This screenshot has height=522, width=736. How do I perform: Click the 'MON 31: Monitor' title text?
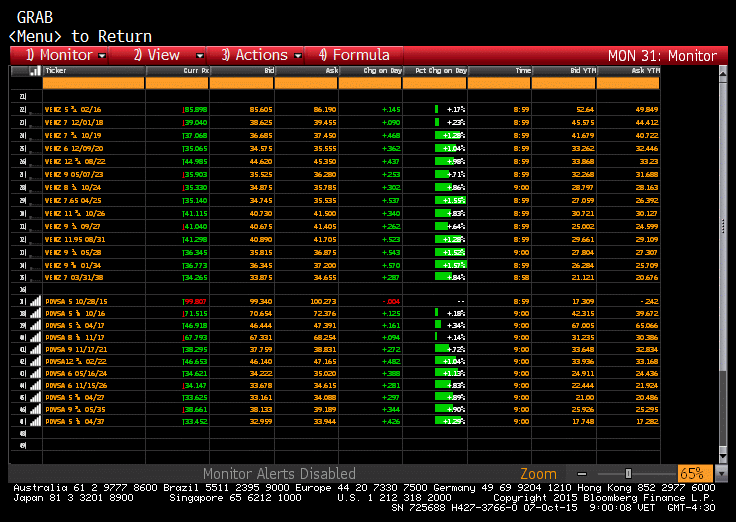point(662,56)
